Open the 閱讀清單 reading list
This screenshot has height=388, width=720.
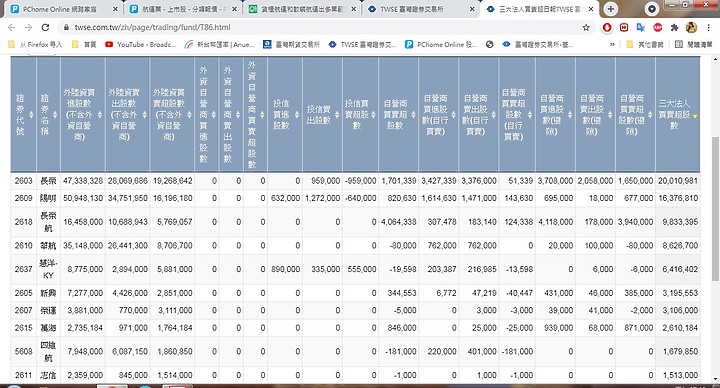(x=693, y=45)
